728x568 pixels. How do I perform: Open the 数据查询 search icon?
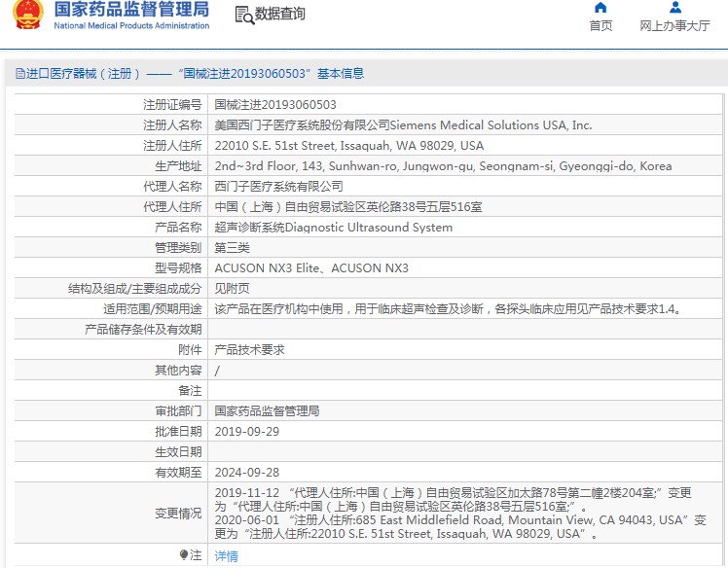point(244,15)
